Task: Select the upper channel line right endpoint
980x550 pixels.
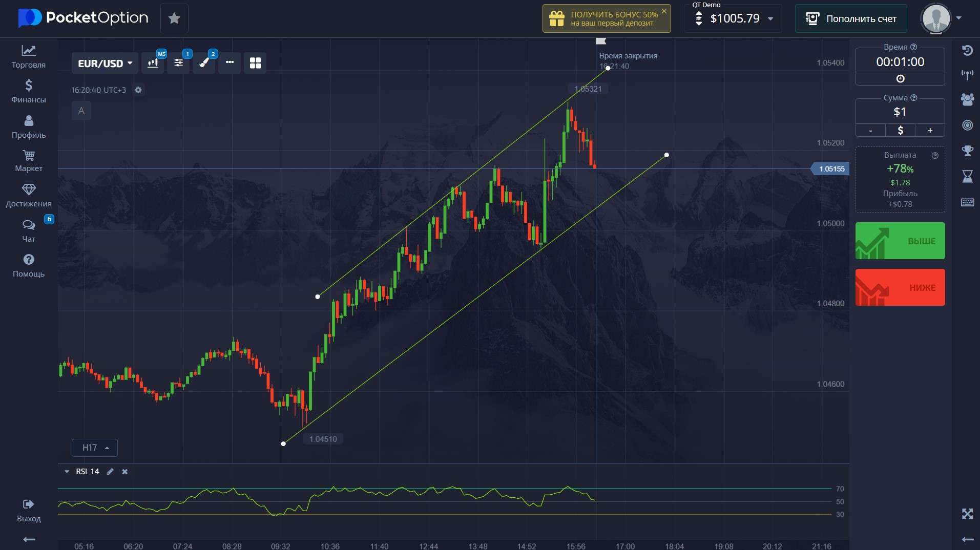Action: click(608, 68)
